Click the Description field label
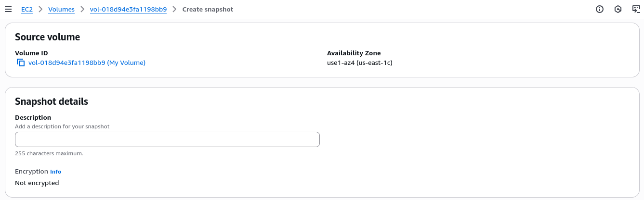This screenshot has height=200, width=644. (33, 117)
